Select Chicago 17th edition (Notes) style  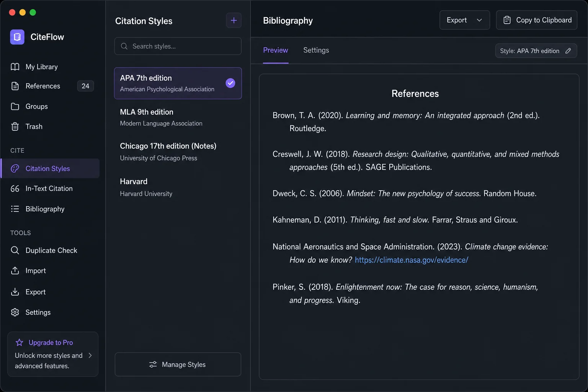coord(178,152)
